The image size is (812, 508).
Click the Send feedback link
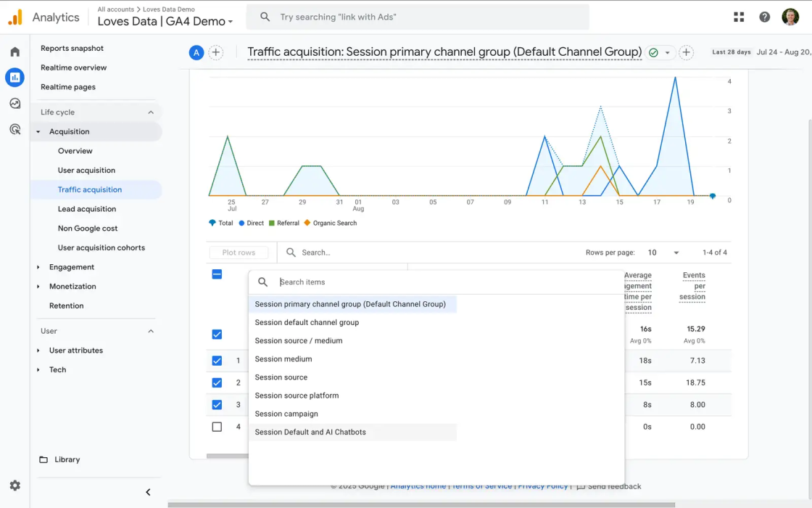(613, 486)
